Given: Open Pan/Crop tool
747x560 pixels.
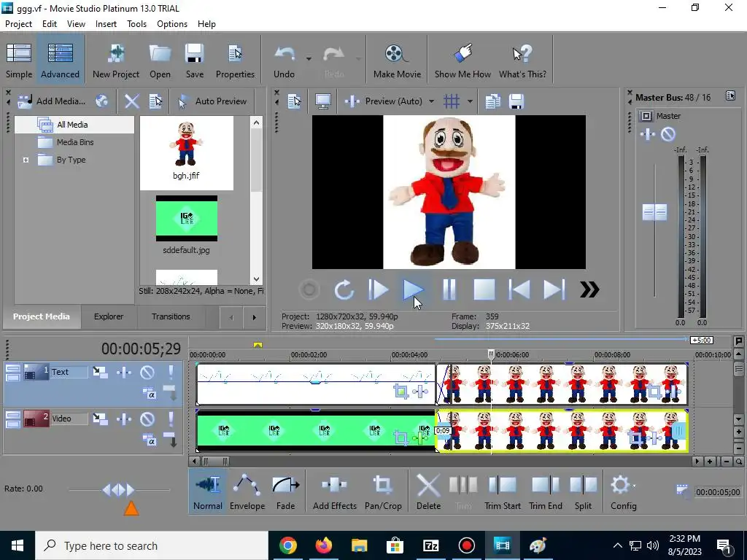Looking at the screenshot, I should click(x=383, y=492).
